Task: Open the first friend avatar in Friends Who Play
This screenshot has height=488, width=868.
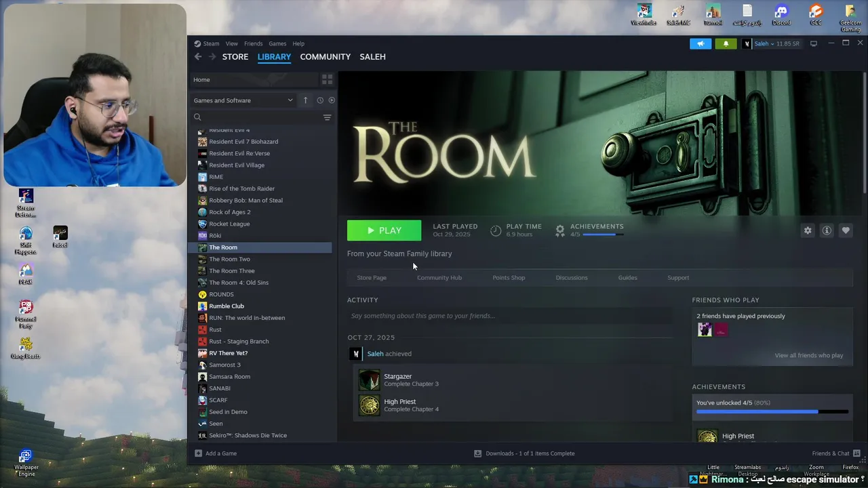Action: pos(705,329)
